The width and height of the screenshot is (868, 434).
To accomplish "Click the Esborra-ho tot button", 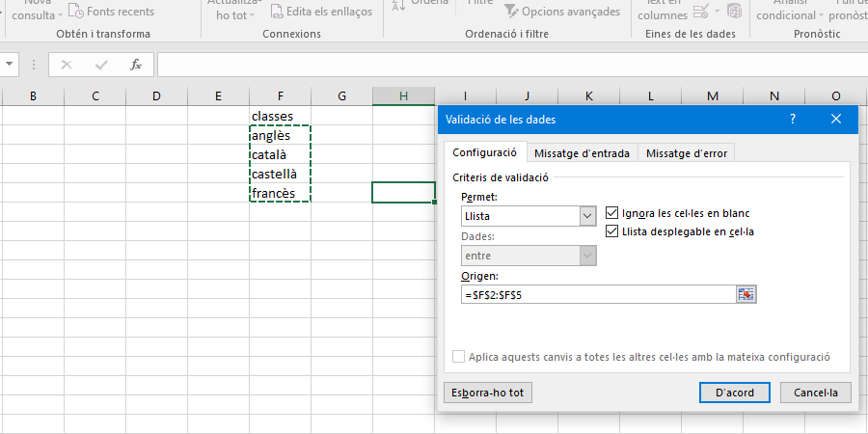I will [x=488, y=393].
